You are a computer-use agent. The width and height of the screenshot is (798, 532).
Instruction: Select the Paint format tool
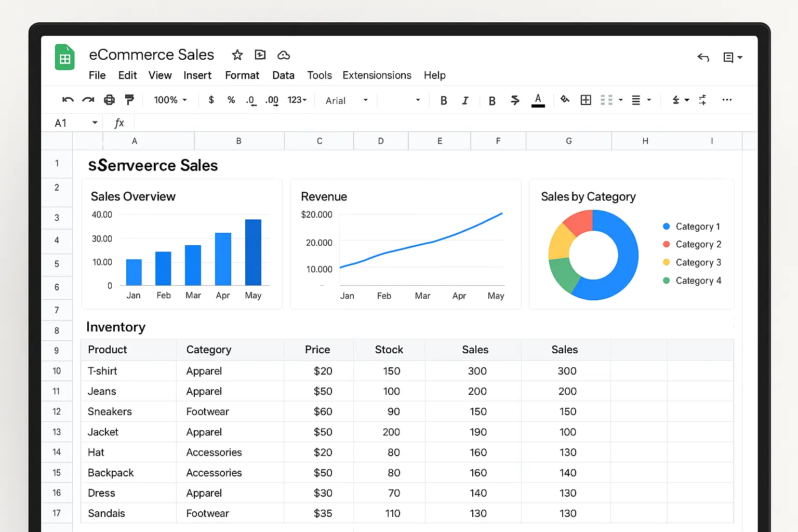(x=129, y=100)
